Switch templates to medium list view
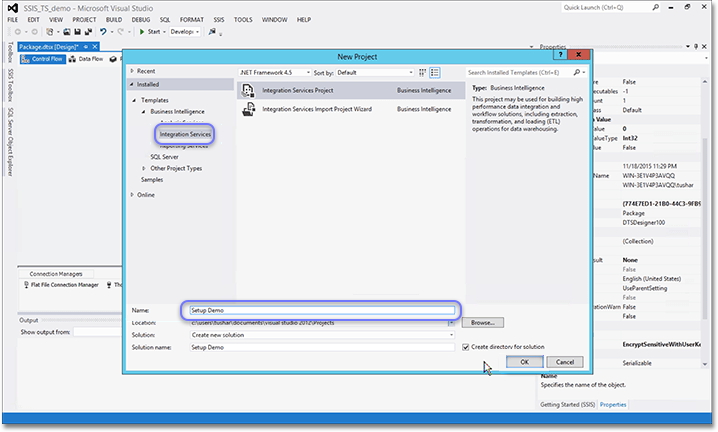Viewport: 718px width, 432px height. (435, 72)
